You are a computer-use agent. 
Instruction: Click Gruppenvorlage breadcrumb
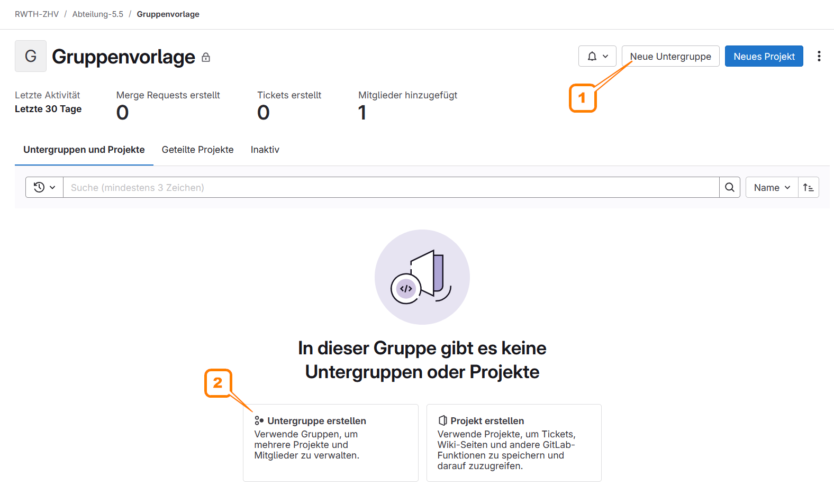(168, 14)
